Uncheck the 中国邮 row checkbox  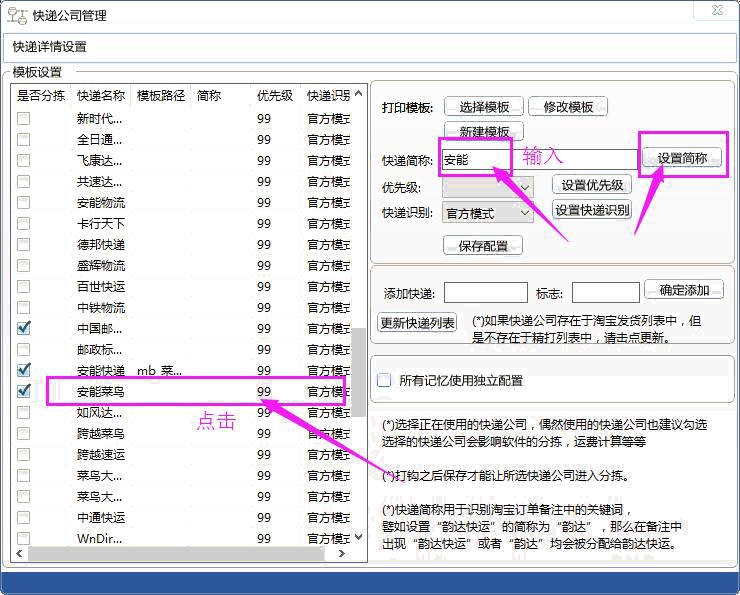(23, 328)
